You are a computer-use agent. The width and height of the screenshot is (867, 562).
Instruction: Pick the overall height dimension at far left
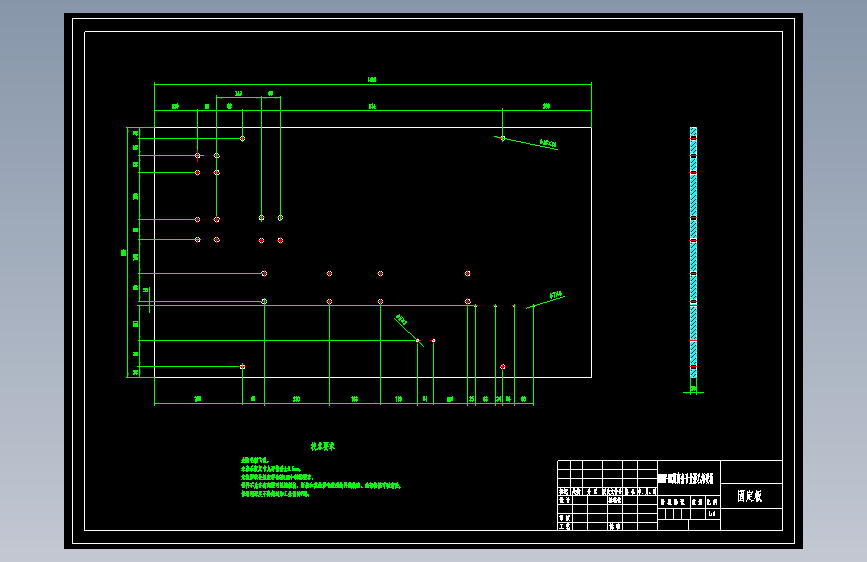(x=123, y=253)
